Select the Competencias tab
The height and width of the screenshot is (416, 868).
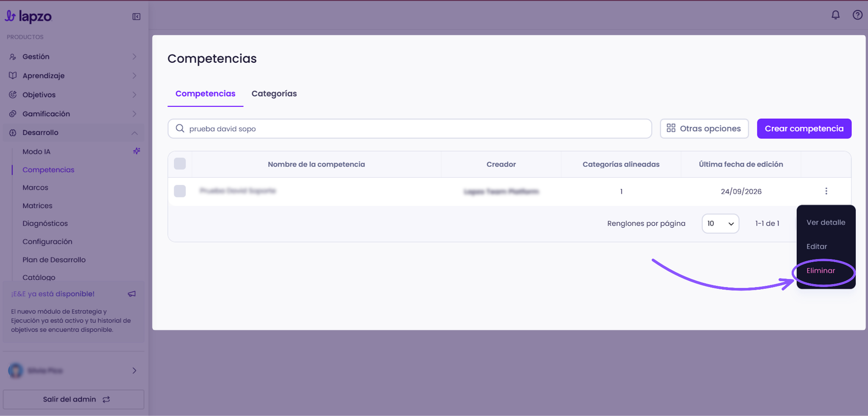point(205,94)
